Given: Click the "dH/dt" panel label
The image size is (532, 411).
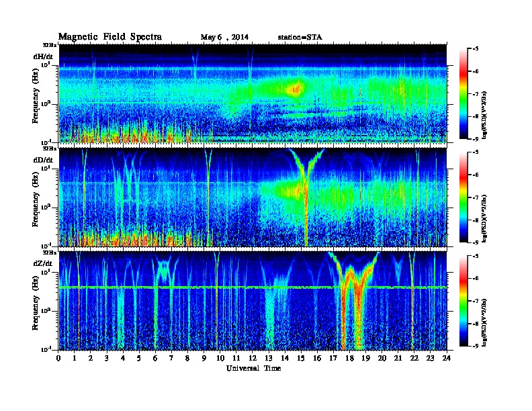Looking at the screenshot, I should point(43,56).
